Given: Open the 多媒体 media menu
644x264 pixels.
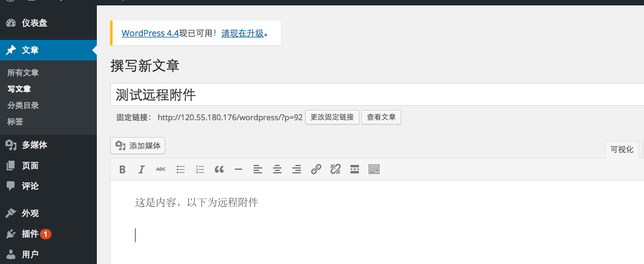Looking at the screenshot, I should 48,145.
